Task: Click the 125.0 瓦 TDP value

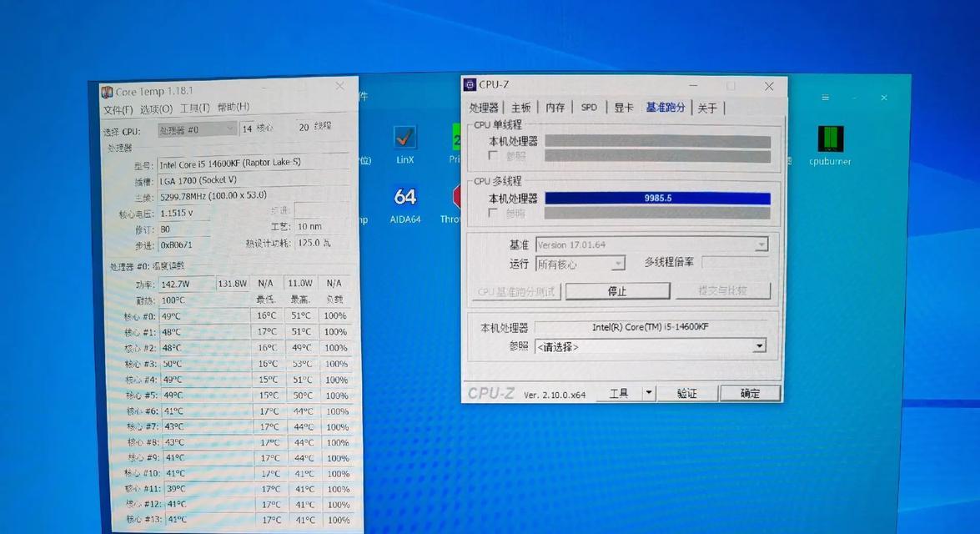Action: [314, 243]
